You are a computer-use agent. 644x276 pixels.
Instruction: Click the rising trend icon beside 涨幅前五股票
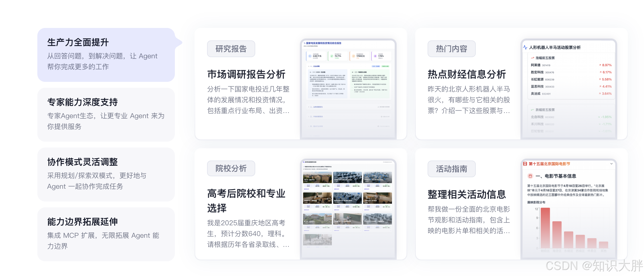[x=532, y=58]
